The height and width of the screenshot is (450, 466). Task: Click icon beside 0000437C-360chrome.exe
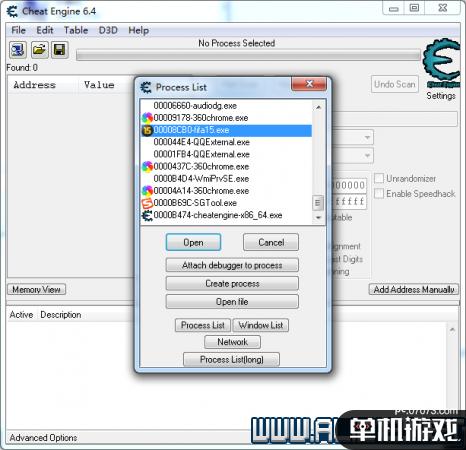pyautogui.click(x=147, y=166)
